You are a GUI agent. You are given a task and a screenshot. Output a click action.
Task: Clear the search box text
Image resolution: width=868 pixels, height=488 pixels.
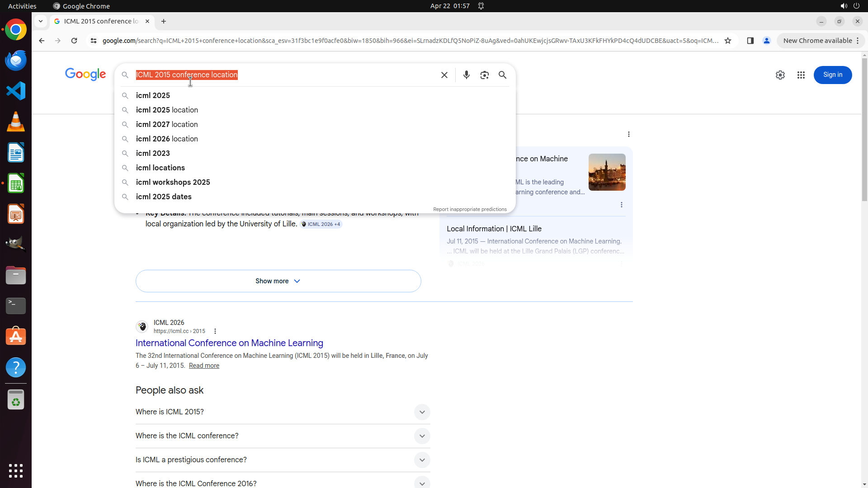point(444,75)
